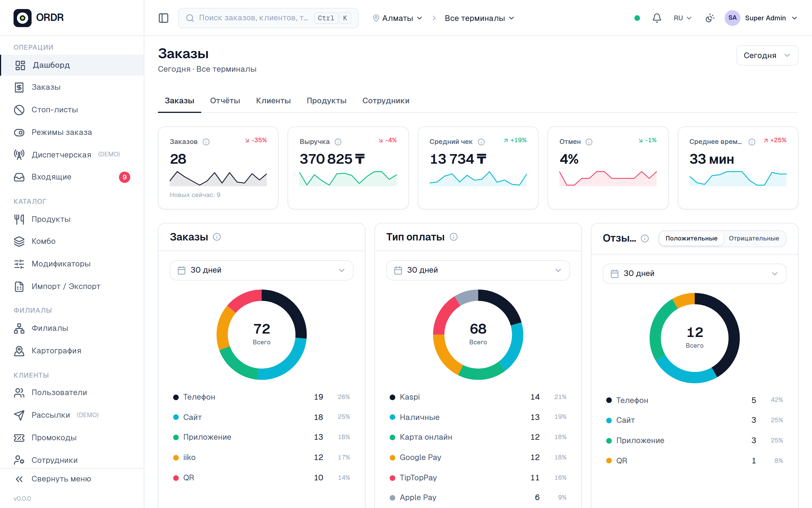
Task: Open Диспетчерская demo section
Action: coord(72,155)
